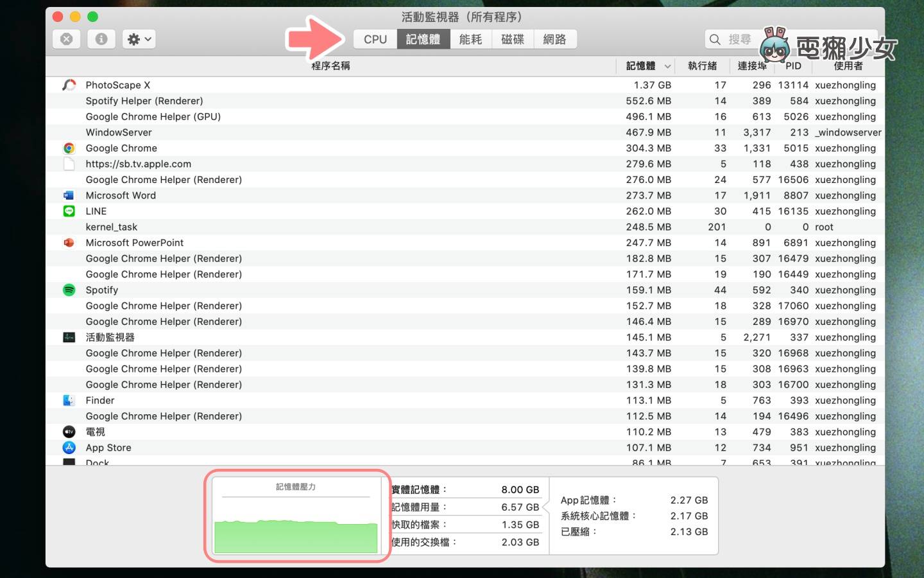Click the 使用的交換檔 2.03 GB value
The image size is (924, 578).
(520, 542)
